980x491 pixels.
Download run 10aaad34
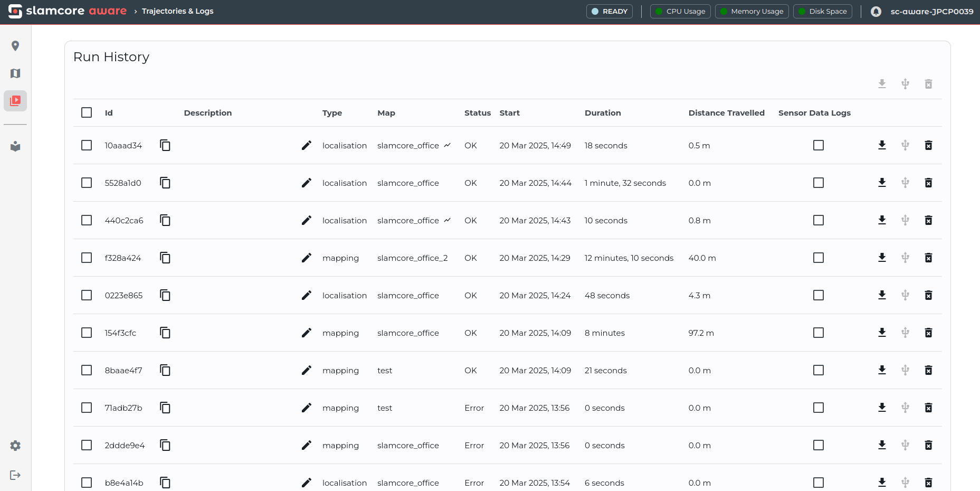point(882,145)
